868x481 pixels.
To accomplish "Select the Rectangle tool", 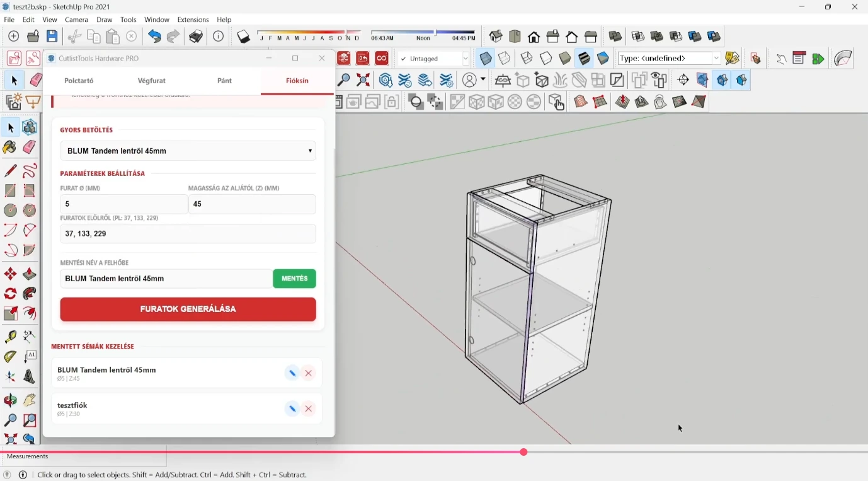I will pos(10,190).
